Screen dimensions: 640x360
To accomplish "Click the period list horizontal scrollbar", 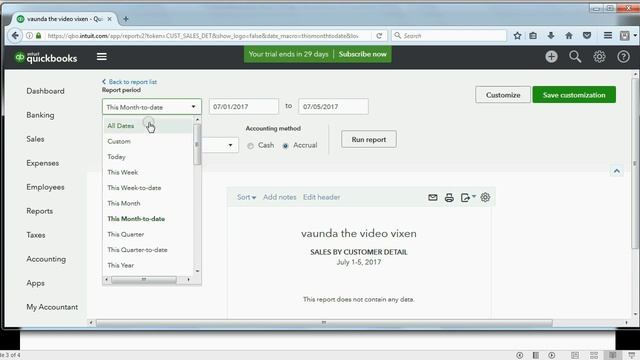I will [x=144, y=280].
